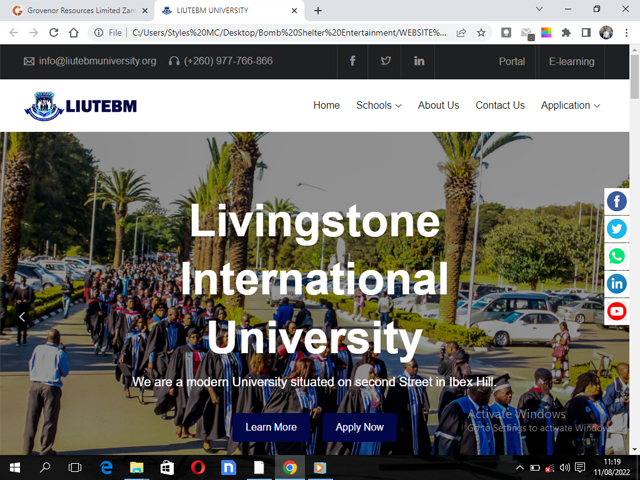Screen dimensions: 640x480
Task: Open the Portal link
Action: pyautogui.click(x=511, y=62)
